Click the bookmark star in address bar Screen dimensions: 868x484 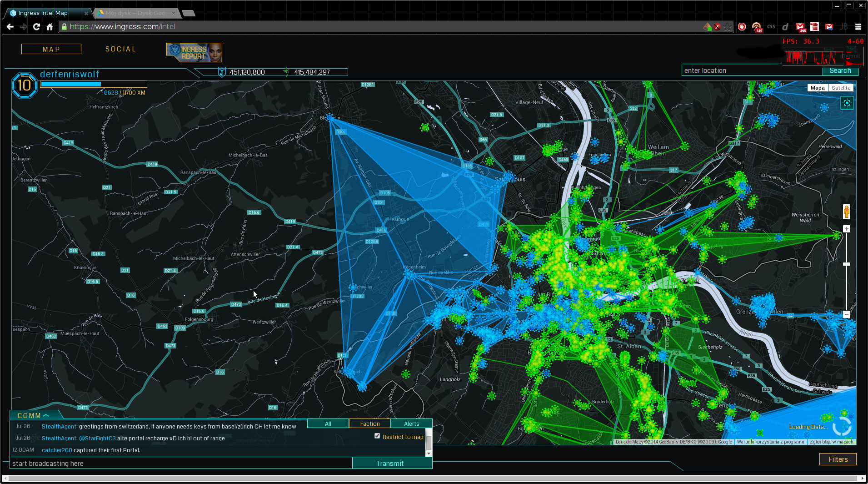pos(728,27)
